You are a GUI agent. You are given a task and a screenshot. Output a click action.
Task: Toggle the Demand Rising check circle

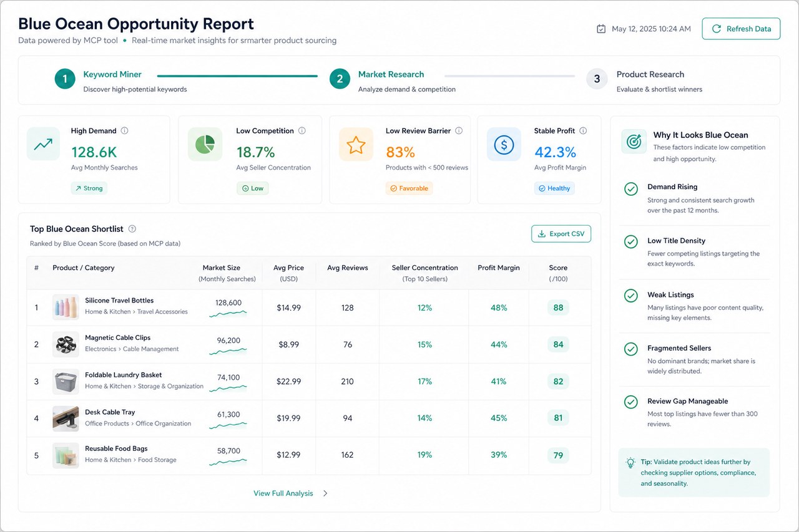coord(631,188)
